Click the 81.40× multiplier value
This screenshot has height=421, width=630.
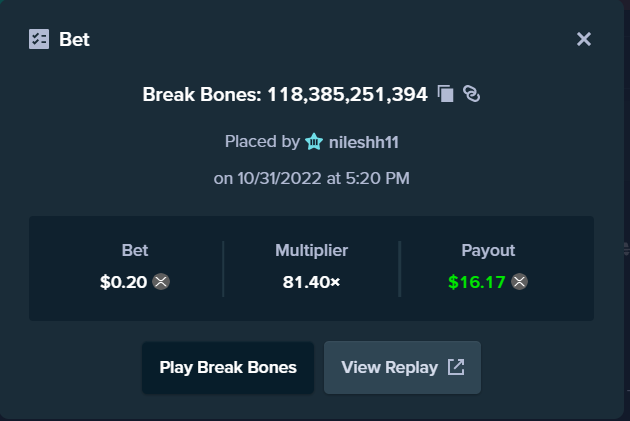pyautogui.click(x=311, y=282)
